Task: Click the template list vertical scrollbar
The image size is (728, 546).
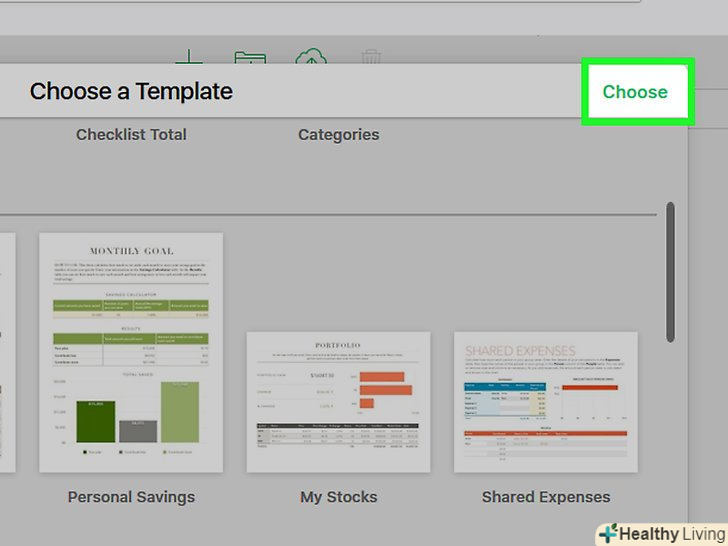Action: pos(670,273)
